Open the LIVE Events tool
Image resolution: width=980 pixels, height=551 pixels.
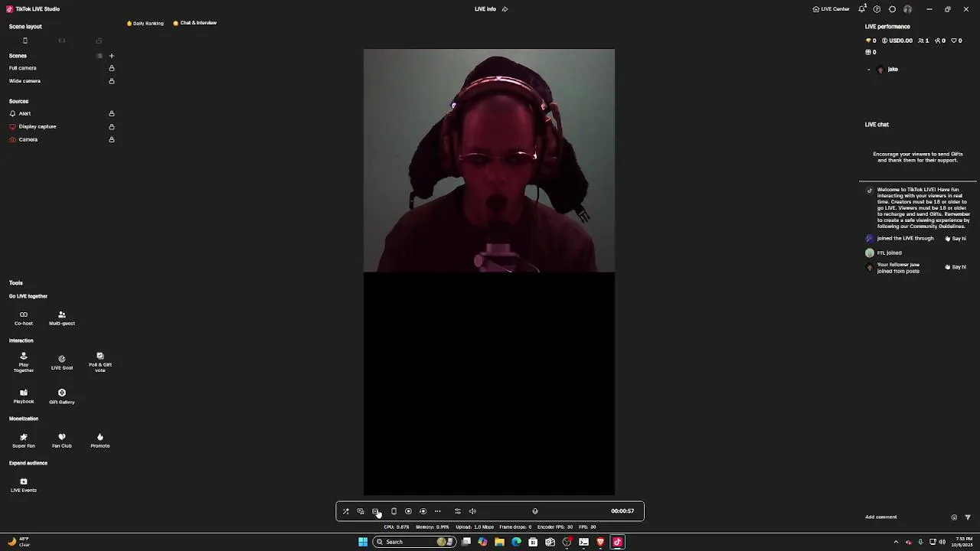(24, 485)
